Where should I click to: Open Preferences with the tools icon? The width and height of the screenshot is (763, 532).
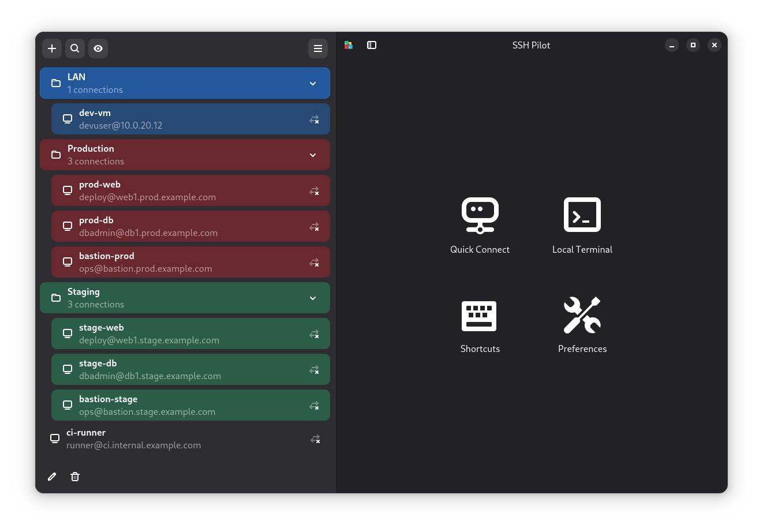582,316
